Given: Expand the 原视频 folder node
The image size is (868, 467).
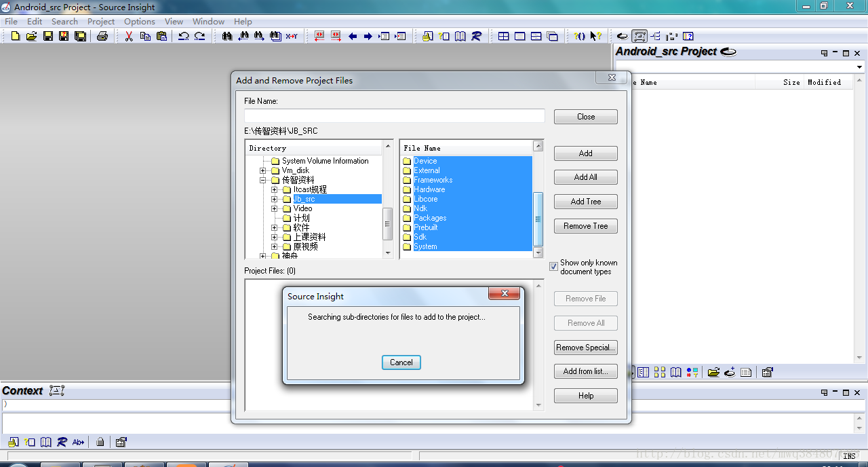Looking at the screenshot, I should (274, 246).
